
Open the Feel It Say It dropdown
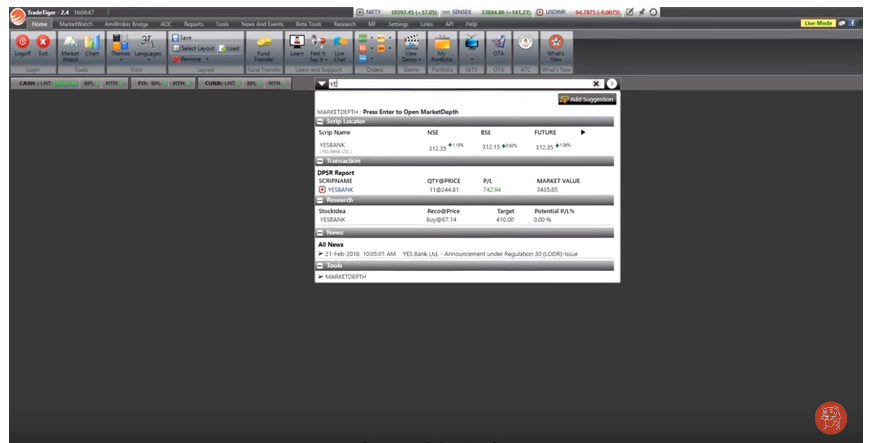(318, 48)
